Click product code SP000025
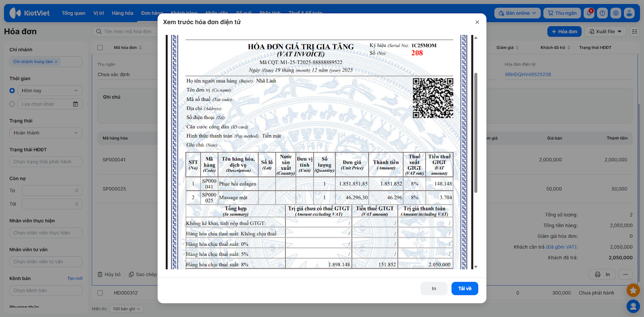This screenshot has width=644, height=317. (x=114, y=189)
